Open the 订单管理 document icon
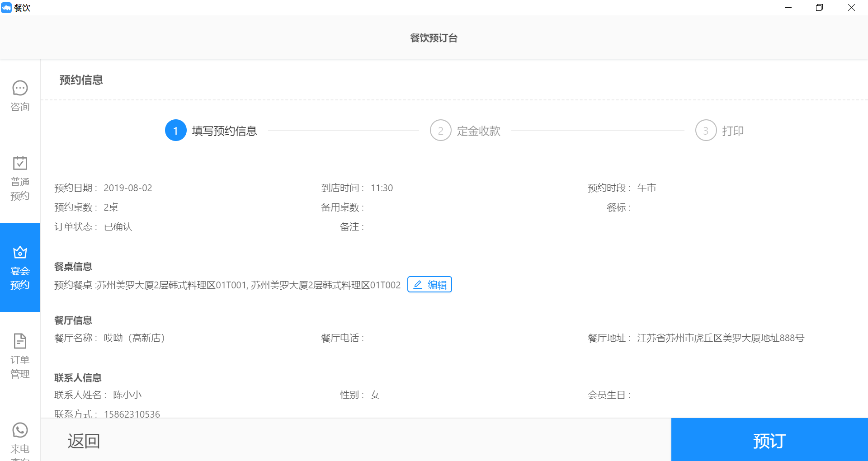 click(20, 341)
